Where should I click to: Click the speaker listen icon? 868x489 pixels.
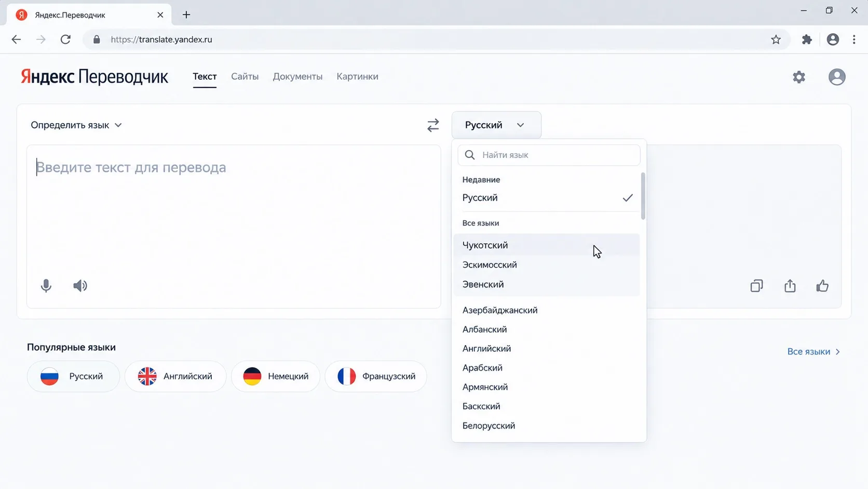(x=80, y=286)
